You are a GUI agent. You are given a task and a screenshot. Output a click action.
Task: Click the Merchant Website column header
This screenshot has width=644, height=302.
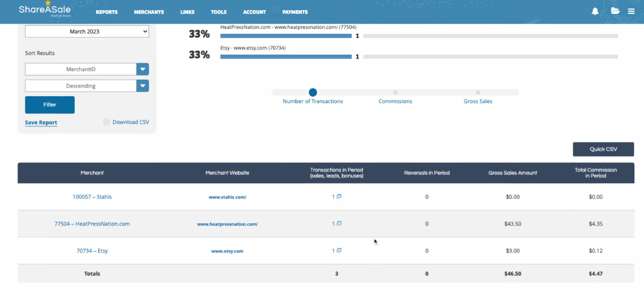[227, 173]
